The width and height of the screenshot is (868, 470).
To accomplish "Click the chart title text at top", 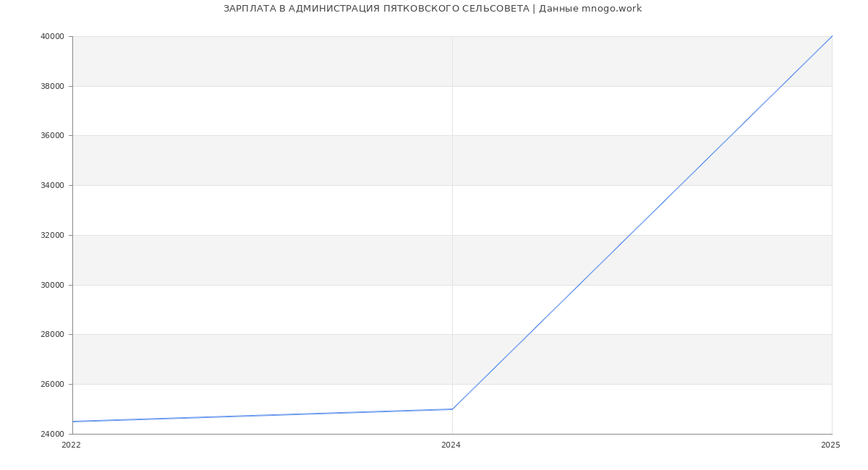I will [432, 9].
